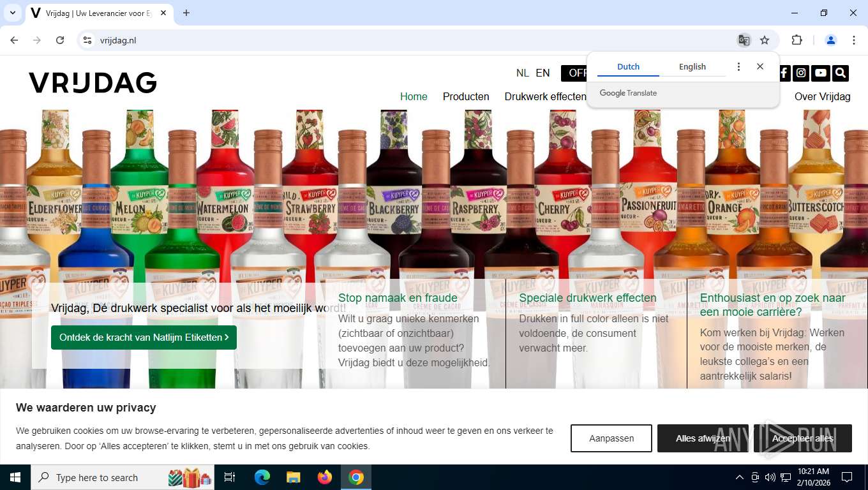Open the Over Vrijdag menu item
The height and width of the screenshot is (490, 868).
click(822, 96)
